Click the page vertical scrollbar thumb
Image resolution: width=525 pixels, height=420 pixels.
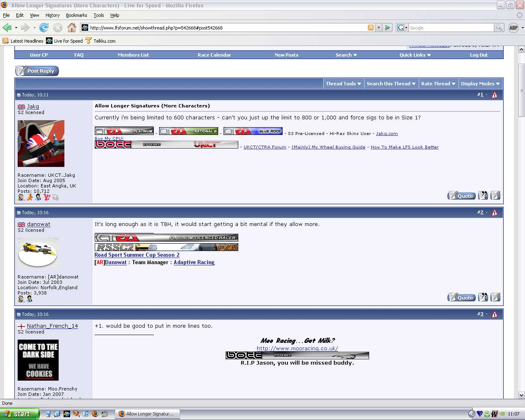(521, 90)
